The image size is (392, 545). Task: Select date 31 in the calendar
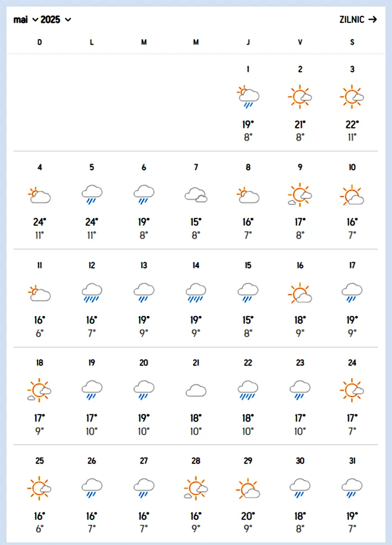point(352,461)
